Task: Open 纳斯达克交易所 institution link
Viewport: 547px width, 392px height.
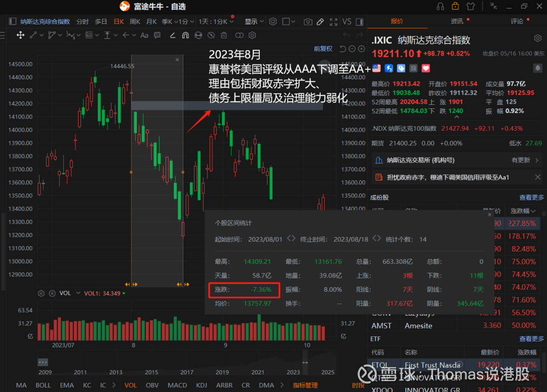Action: click(x=456, y=160)
